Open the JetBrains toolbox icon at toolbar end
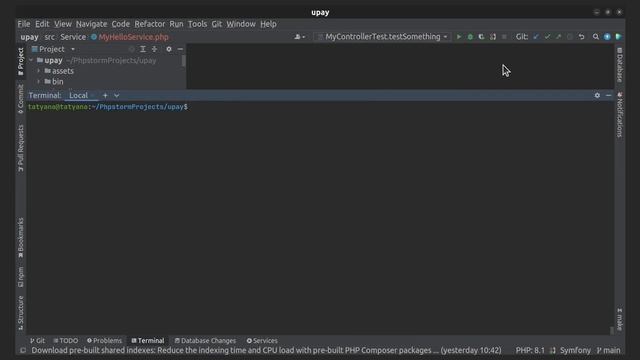The image size is (640, 360). click(619, 37)
